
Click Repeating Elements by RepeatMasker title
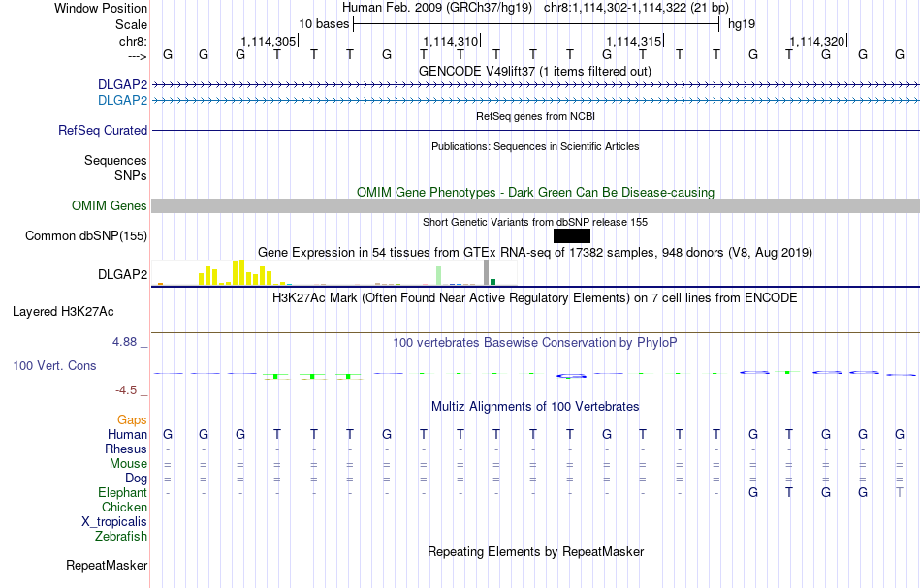[x=535, y=551]
